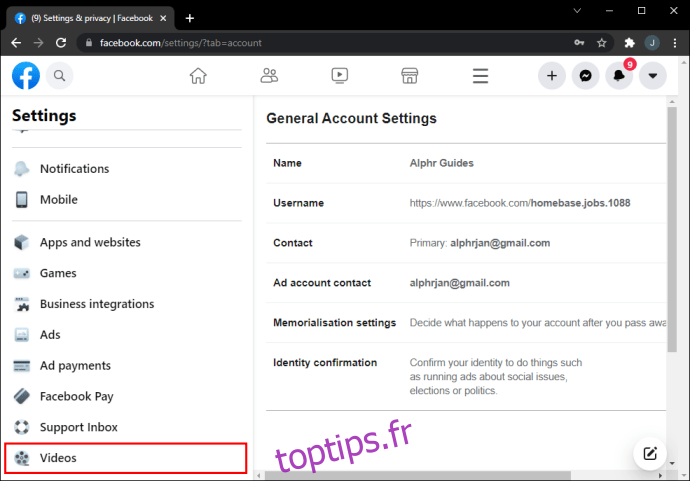Open the Friends icon
Viewport: 690px width, 481px height.
pos(269,76)
